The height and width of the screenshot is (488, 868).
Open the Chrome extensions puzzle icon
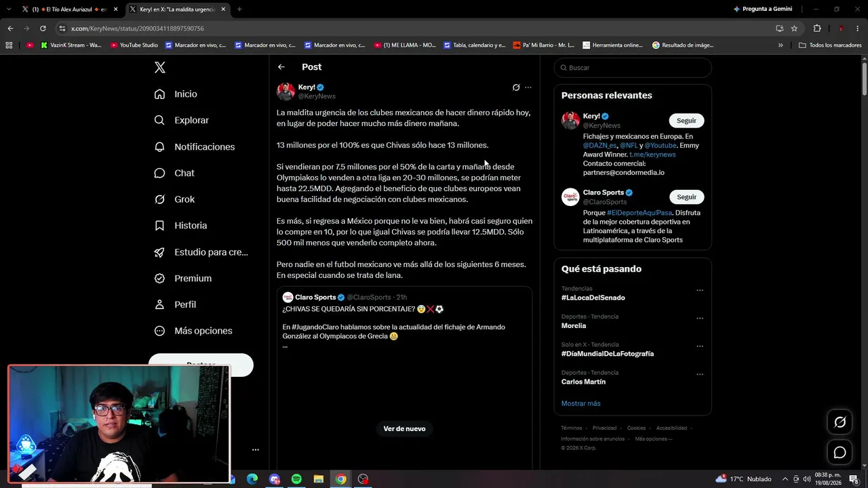pyautogui.click(x=817, y=28)
